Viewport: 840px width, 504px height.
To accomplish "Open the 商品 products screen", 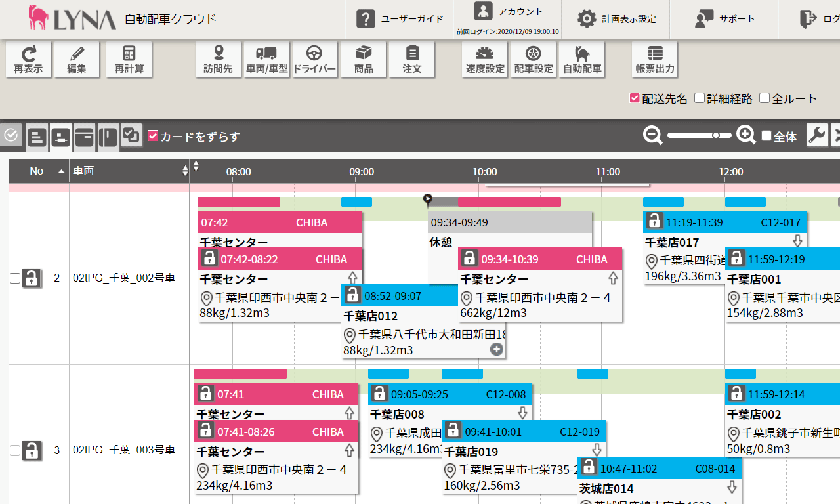I will 364,60.
